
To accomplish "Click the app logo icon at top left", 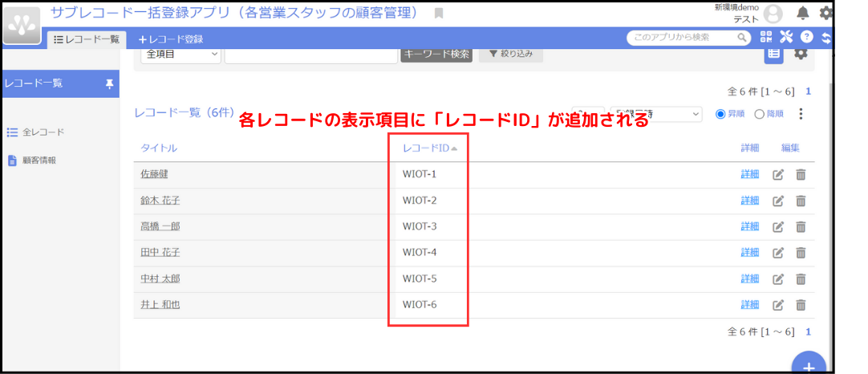I will pos(22,26).
